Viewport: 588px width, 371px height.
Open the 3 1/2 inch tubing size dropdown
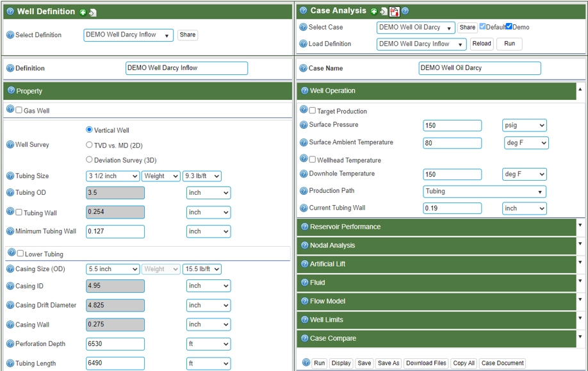(x=113, y=176)
